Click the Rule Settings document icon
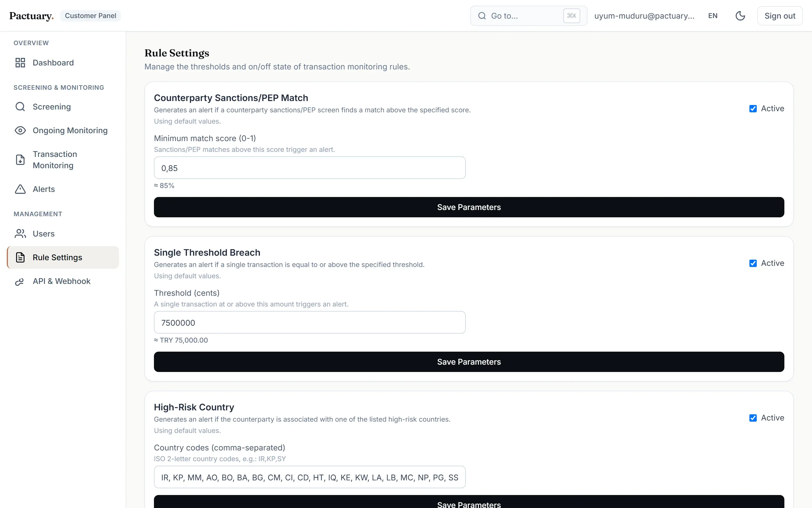Viewport: 812px width, 508px height. click(20, 257)
